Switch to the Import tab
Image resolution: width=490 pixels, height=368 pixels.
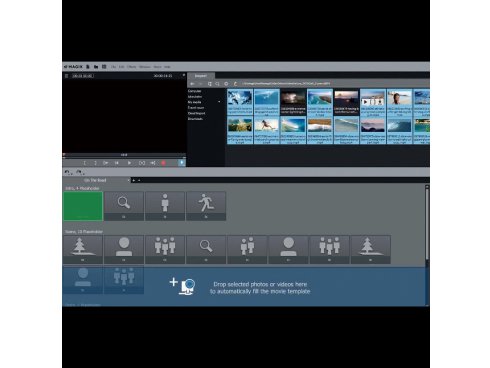click(200, 76)
